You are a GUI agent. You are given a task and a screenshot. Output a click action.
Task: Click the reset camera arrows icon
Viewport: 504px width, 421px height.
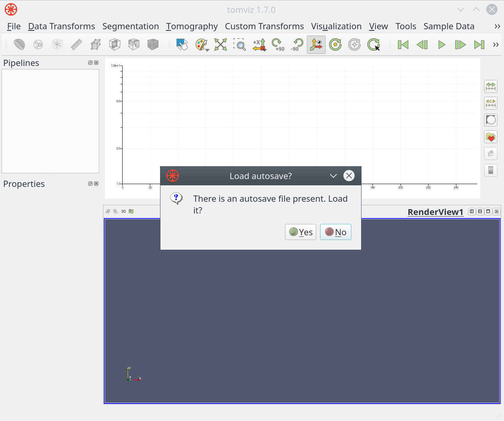point(221,44)
